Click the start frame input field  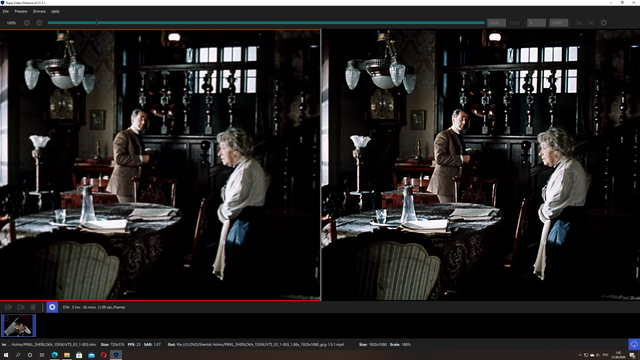[536, 23]
